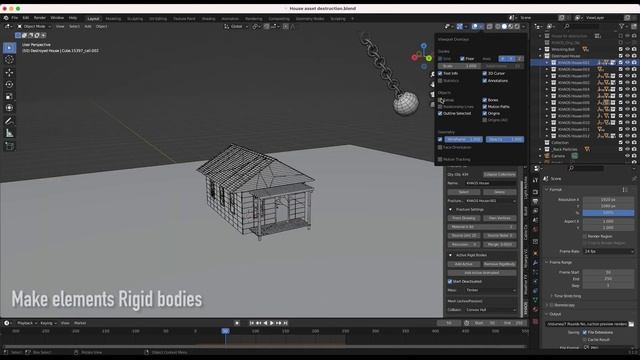The width and height of the screenshot is (640, 360).
Task: Uncheck the Text Info overlay
Action: [440, 73]
